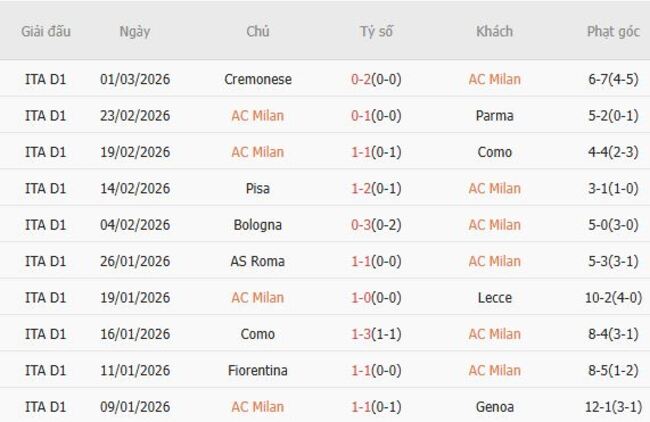
Task: Click the "Khách" away team header
Action: 494,31
